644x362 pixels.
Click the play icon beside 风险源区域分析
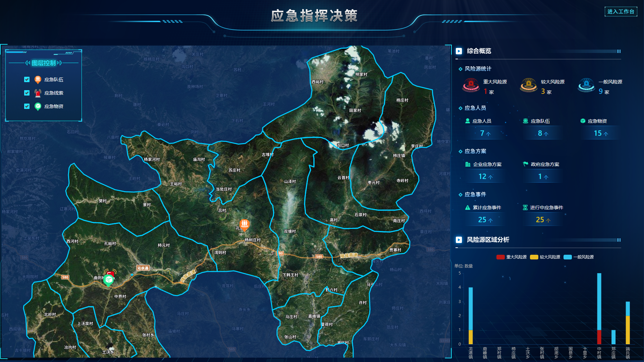(x=459, y=240)
